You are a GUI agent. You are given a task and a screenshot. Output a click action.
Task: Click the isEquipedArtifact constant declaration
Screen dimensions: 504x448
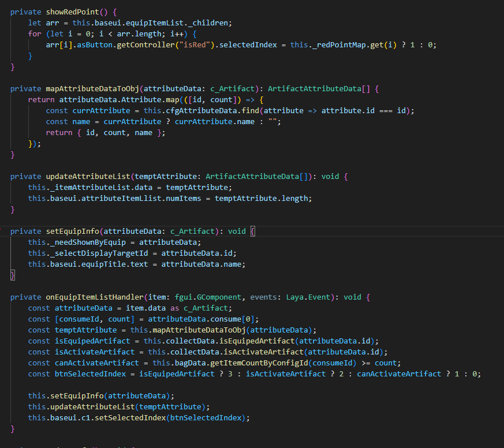point(92,341)
